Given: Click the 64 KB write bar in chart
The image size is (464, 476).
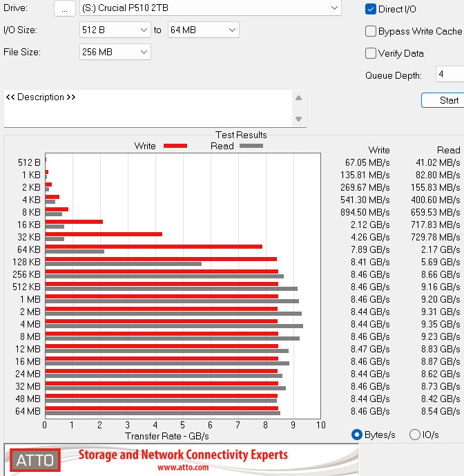Looking at the screenshot, I should point(153,246).
